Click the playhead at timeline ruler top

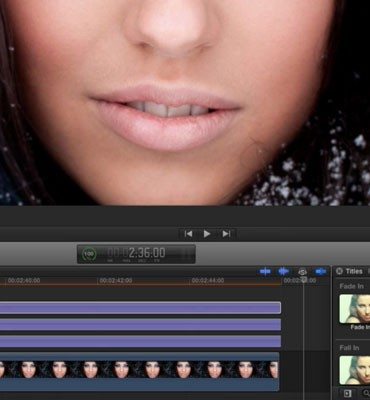pos(304,280)
